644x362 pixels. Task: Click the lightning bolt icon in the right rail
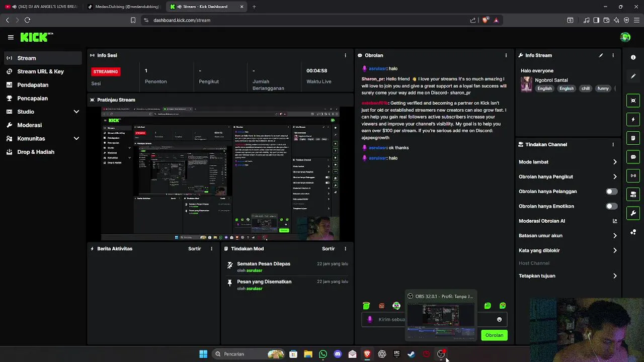coord(633,120)
